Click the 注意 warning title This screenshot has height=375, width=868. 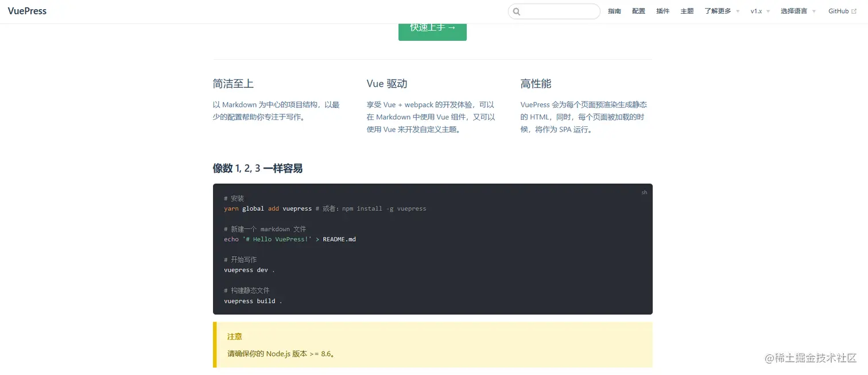[235, 337]
